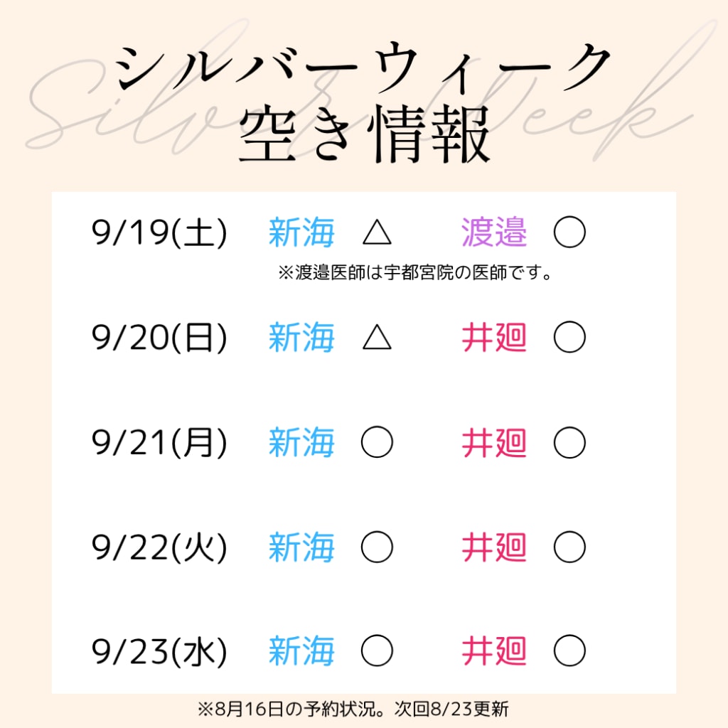Viewport: 728px width, 728px height.
Task: Click the 9/23(水) date label
Action: click(x=159, y=651)
